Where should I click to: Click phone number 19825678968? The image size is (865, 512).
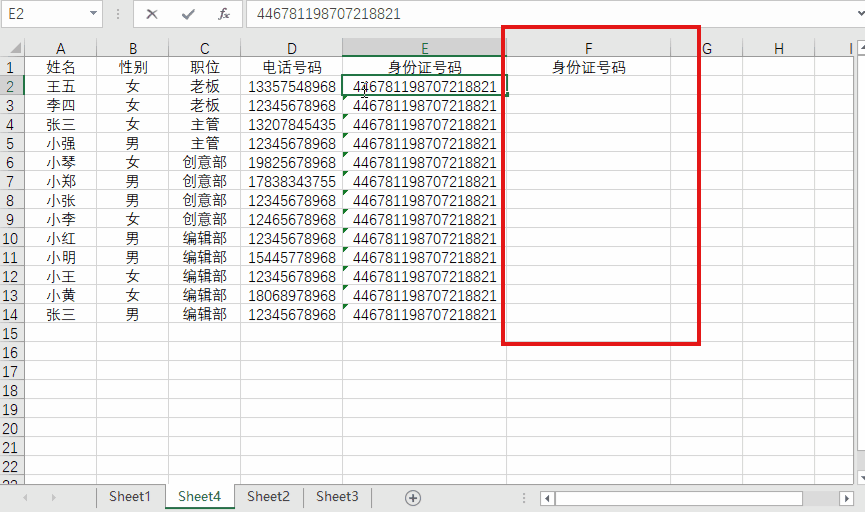(292, 162)
